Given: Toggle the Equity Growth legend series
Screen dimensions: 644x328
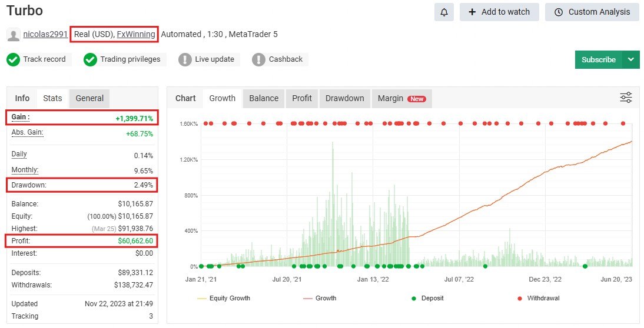Looking at the screenshot, I should click(x=223, y=298).
